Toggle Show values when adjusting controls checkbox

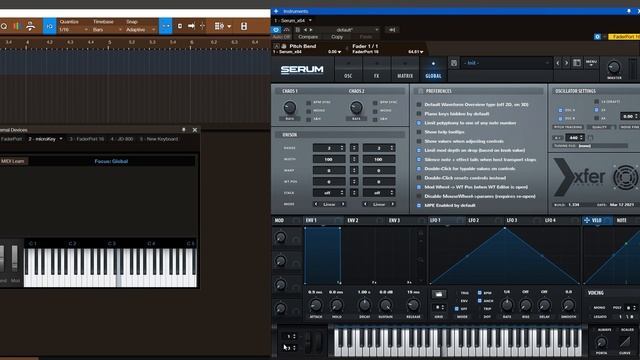(419, 141)
